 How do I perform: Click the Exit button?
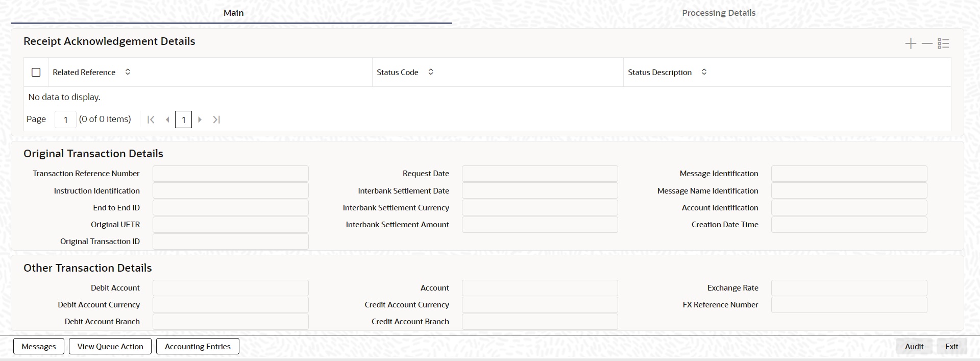coord(951,346)
